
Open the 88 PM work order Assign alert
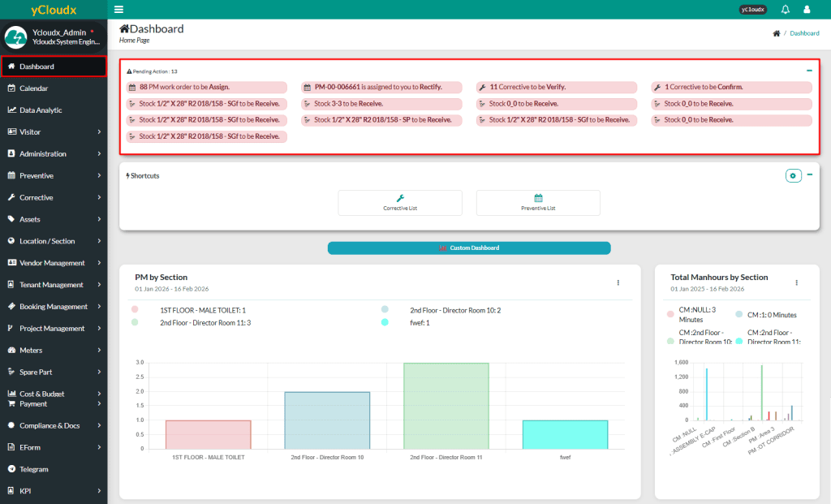click(206, 87)
